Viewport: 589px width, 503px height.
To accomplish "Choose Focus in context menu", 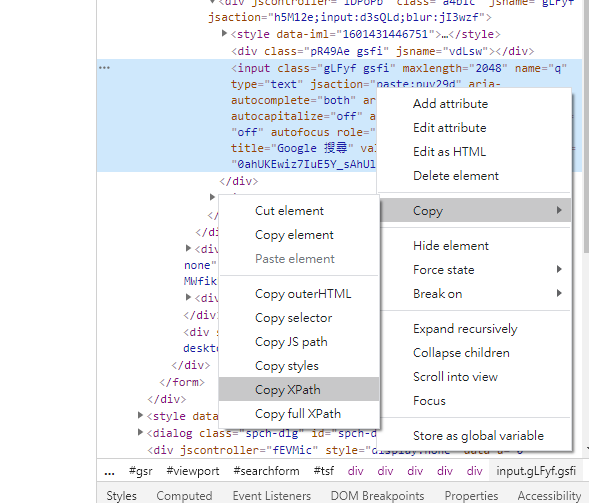I will (474, 401).
